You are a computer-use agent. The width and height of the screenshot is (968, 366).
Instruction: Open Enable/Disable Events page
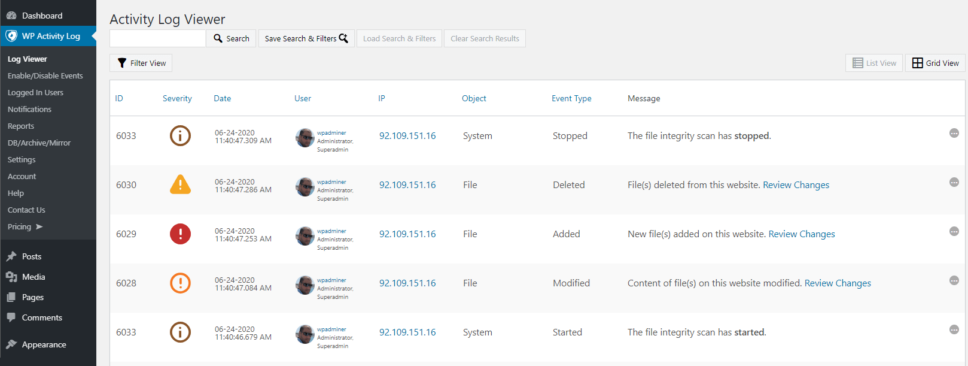point(45,76)
